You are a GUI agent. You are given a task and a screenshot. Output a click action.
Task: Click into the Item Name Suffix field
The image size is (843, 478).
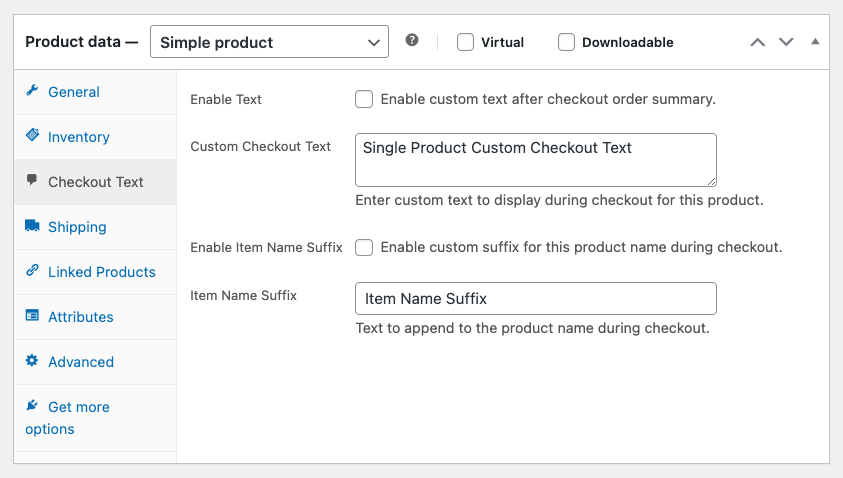[x=535, y=299]
